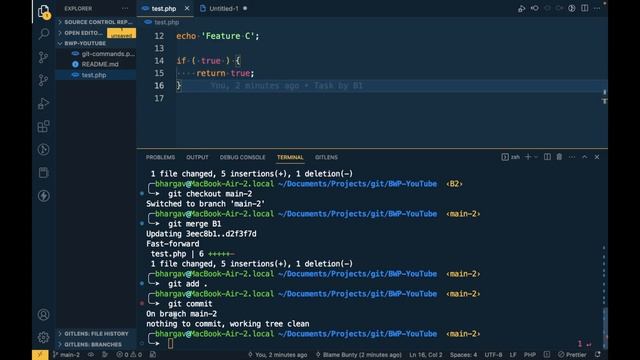
Task: Open the Explorer view in activity bar
Action: click(x=43, y=11)
